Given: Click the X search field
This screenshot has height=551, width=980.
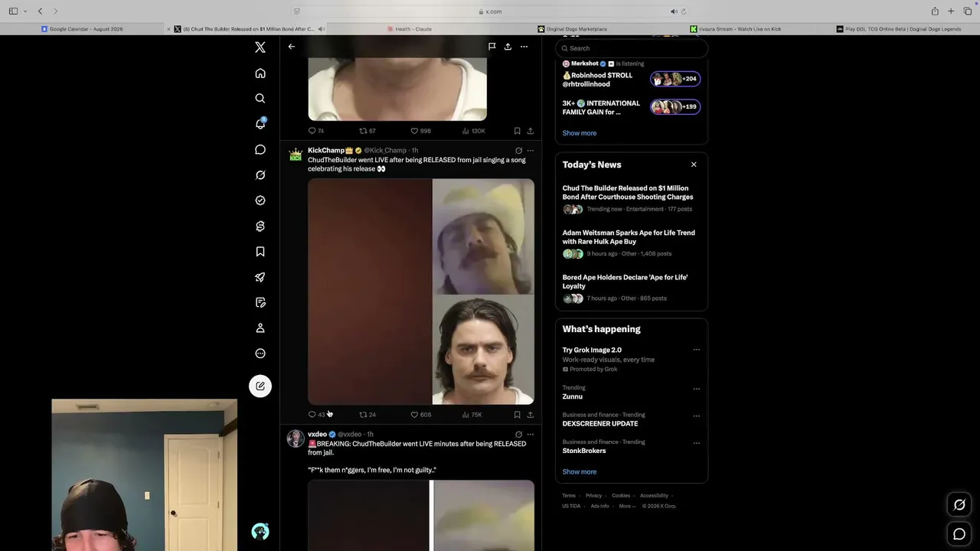Looking at the screenshot, I should [x=631, y=48].
